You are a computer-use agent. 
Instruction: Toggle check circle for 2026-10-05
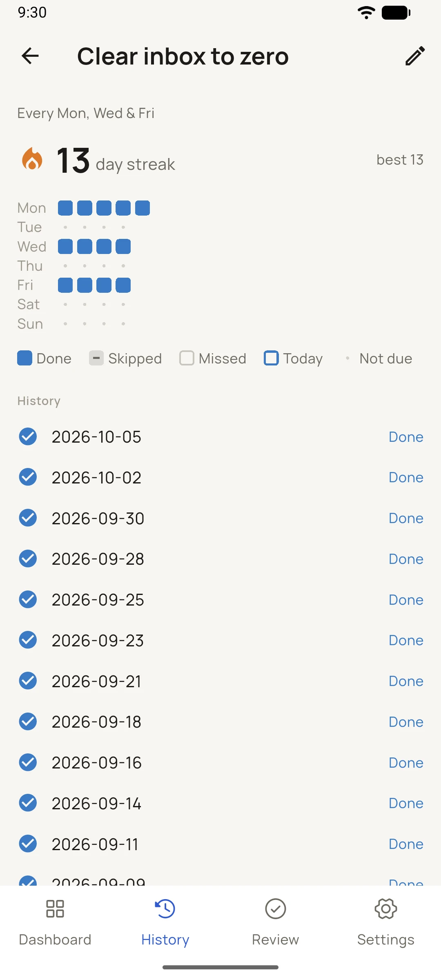(28, 437)
